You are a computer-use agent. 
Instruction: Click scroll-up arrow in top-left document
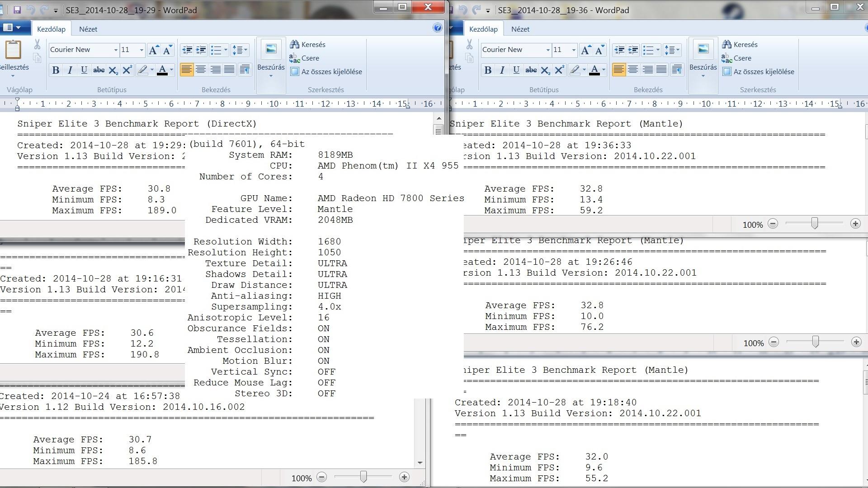pyautogui.click(x=439, y=118)
